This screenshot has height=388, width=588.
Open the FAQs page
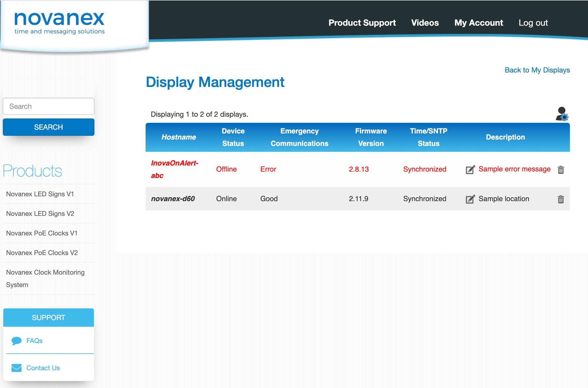[x=34, y=340]
